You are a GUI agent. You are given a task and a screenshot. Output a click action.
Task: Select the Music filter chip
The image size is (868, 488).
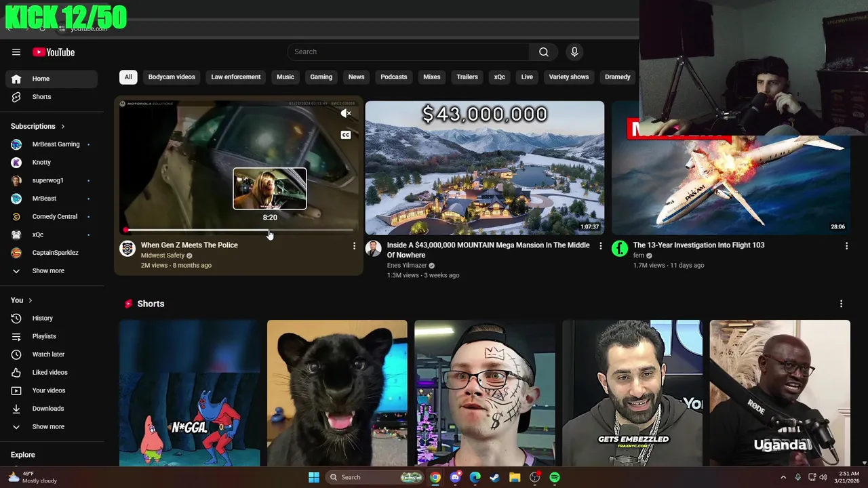(285, 77)
